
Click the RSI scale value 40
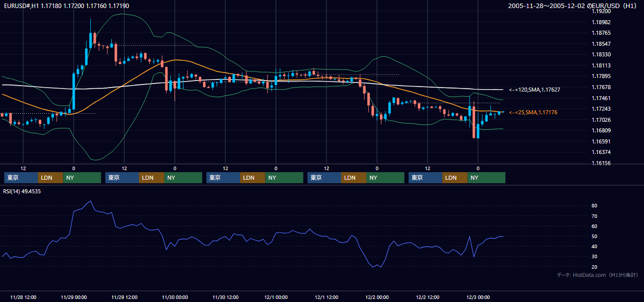pos(595,246)
